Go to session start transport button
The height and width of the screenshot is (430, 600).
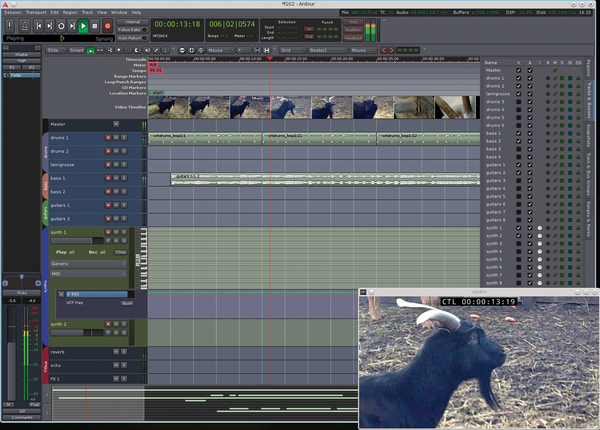(x=39, y=26)
